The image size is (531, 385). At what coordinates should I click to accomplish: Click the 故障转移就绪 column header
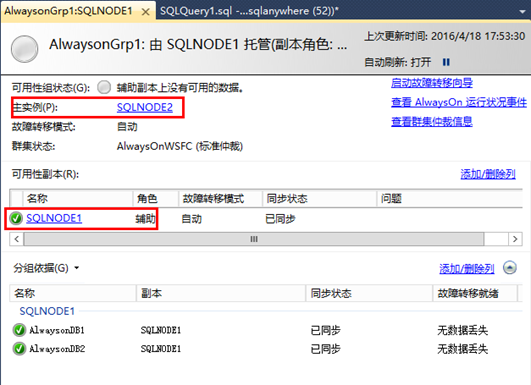[x=475, y=293]
